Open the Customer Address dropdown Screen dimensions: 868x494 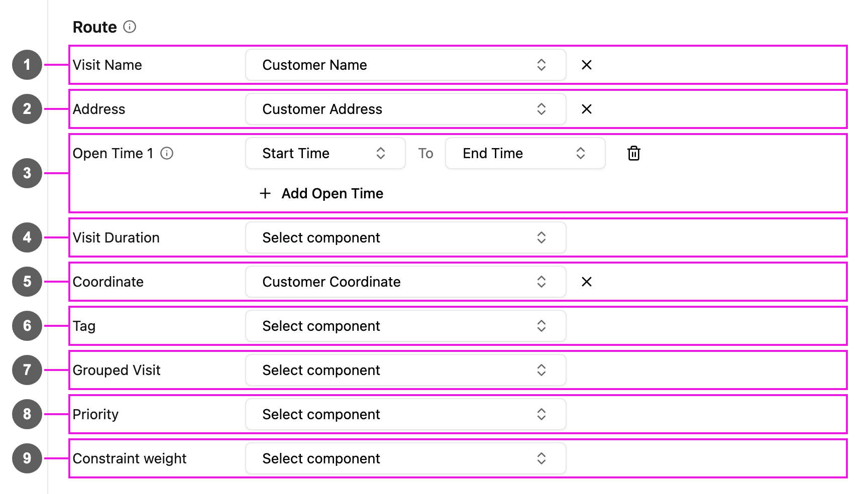[x=406, y=109]
